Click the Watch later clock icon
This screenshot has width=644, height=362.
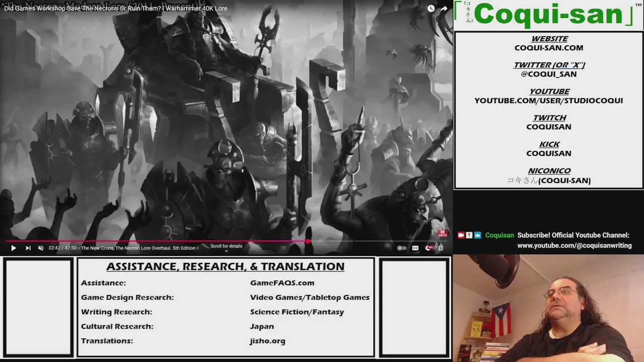(431, 9)
